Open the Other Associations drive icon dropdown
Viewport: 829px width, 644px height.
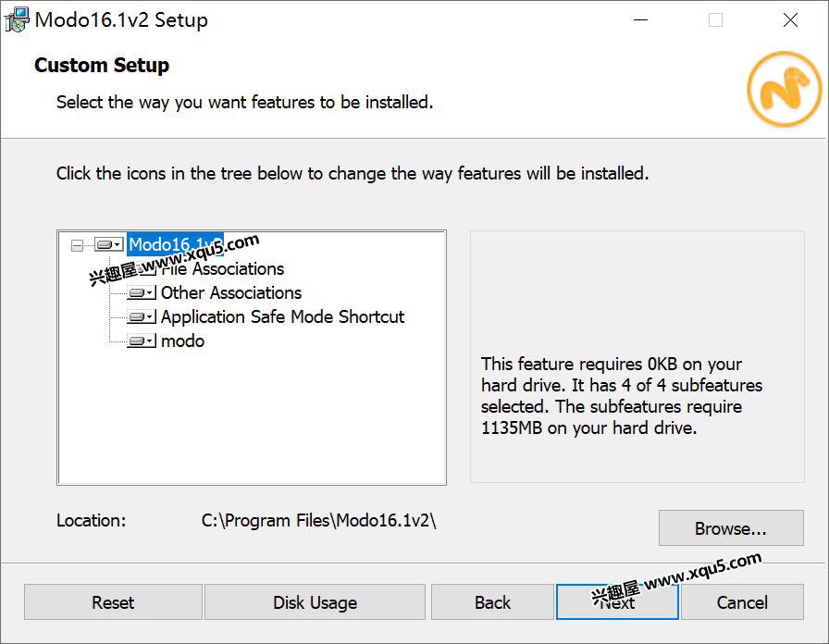[142, 292]
